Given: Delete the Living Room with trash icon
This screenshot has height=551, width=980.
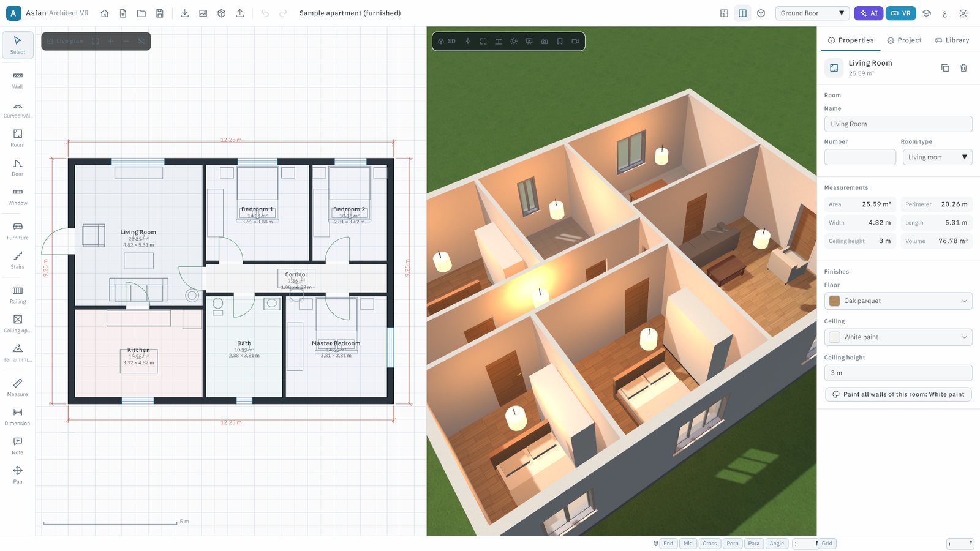Looking at the screenshot, I should click(963, 68).
